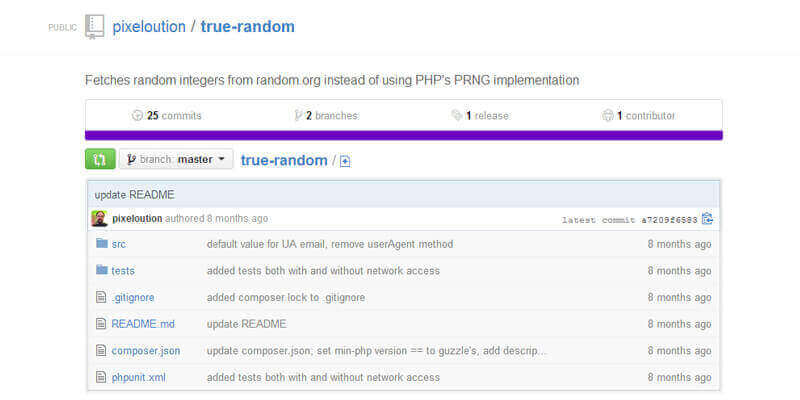Image resolution: width=800 pixels, height=400 pixels.
Task: Click the phpunit.xml file icon
Action: [101, 377]
